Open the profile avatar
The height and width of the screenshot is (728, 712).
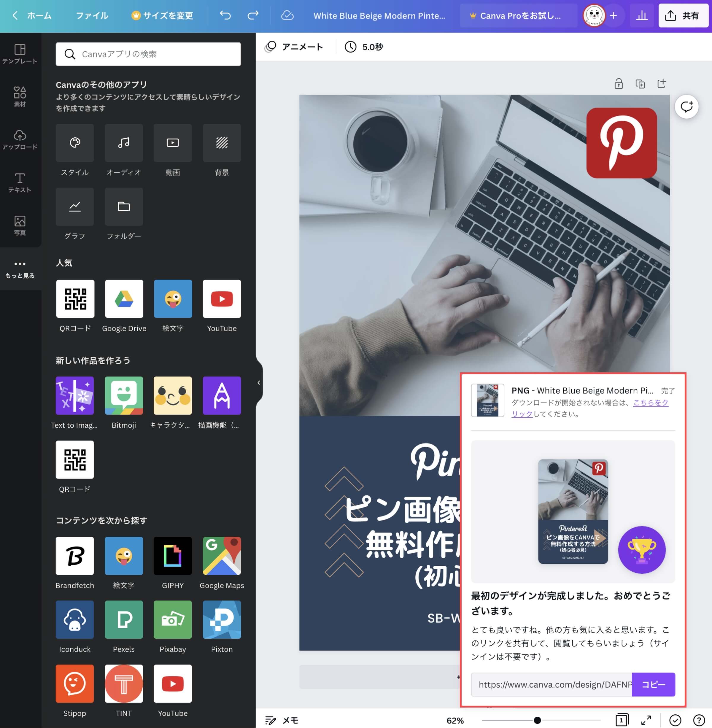click(x=594, y=15)
